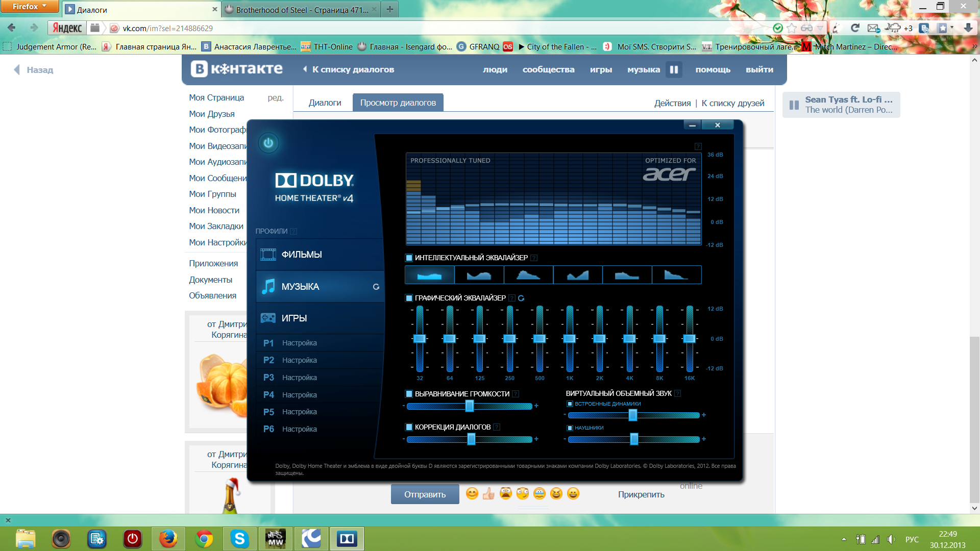Disable Выравнивание громкости checkbox
Image resolution: width=980 pixels, height=551 pixels.
(409, 394)
